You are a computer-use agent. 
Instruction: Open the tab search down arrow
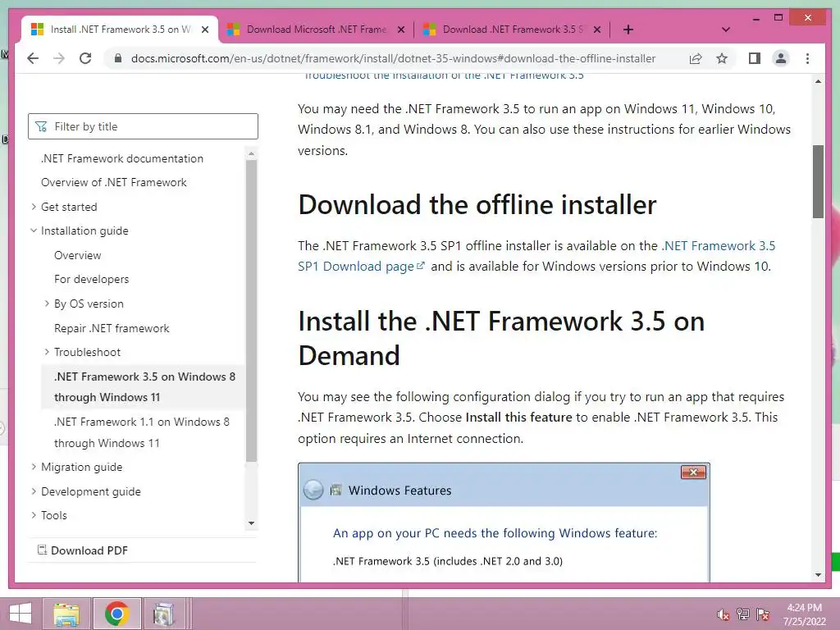click(726, 30)
